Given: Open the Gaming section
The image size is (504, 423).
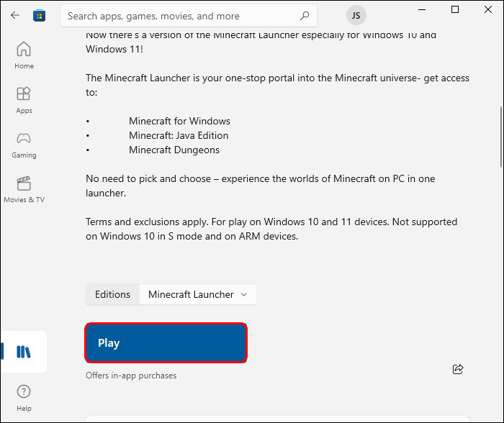Looking at the screenshot, I should pos(24,144).
